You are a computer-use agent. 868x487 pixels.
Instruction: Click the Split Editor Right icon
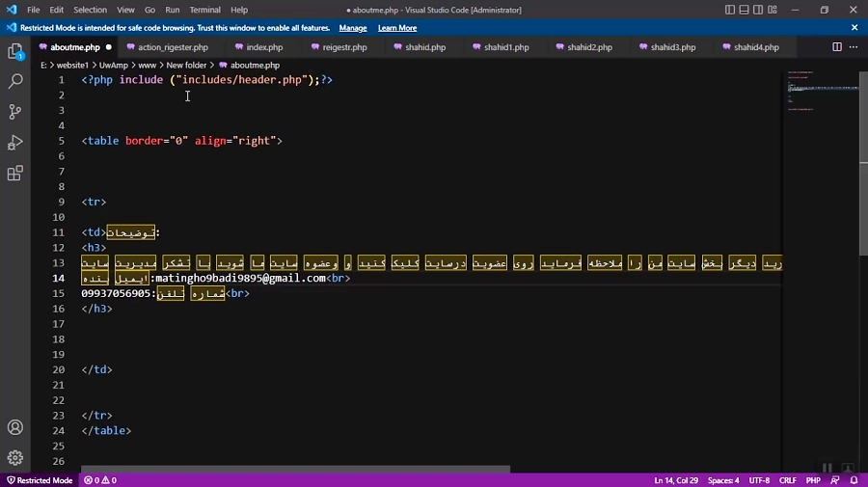click(x=837, y=47)
